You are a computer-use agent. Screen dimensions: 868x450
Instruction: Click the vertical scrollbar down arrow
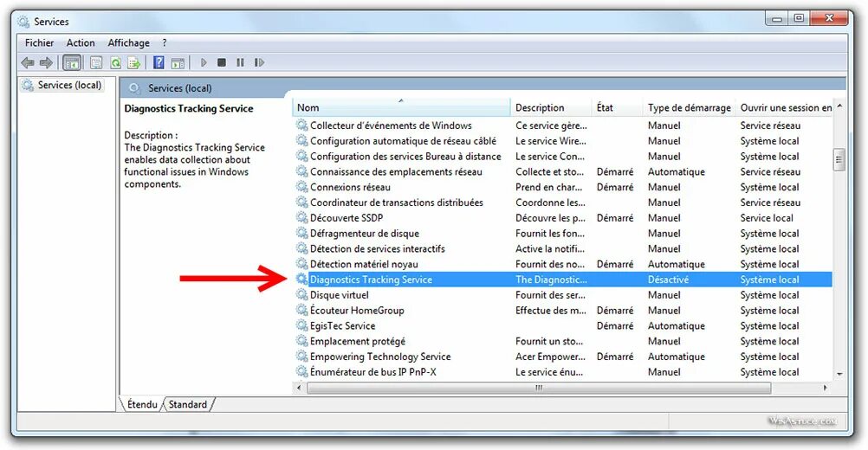coord(839,374)
